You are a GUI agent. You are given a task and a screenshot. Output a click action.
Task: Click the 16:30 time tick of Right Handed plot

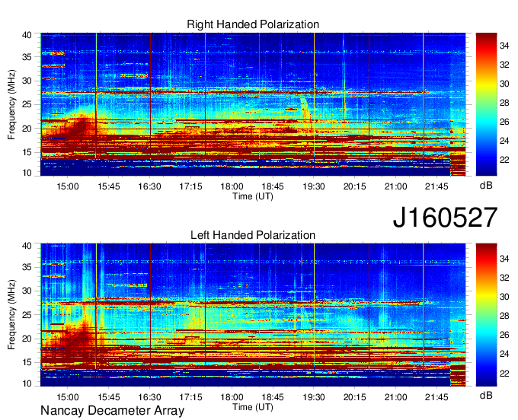[149, 186]
